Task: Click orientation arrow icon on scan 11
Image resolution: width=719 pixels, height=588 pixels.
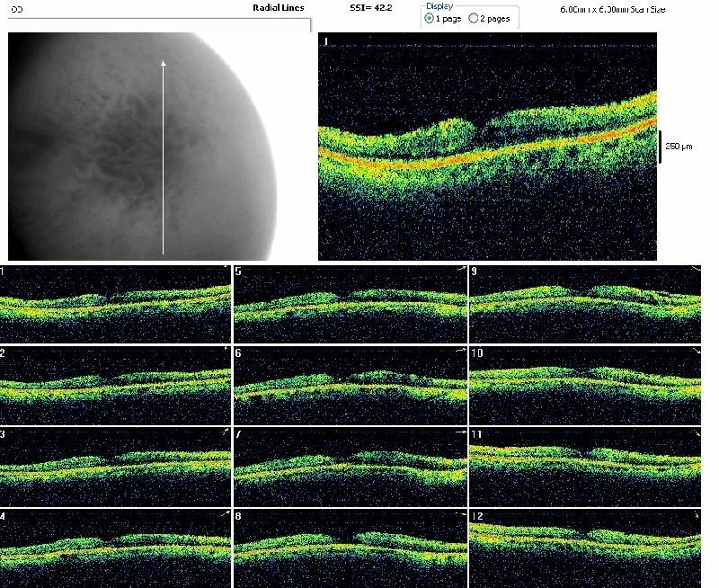Action: point(696,432)
